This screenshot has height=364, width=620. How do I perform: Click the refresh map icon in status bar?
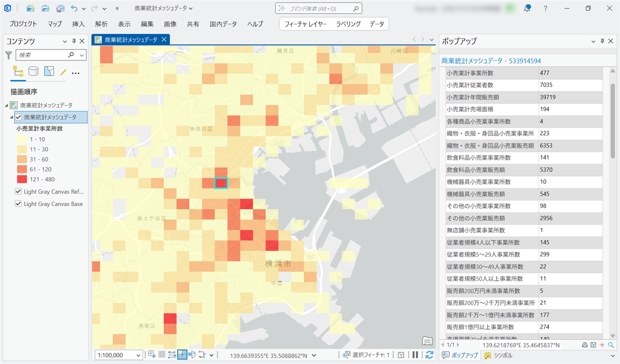pyautogui.click(x=429, y=355)
